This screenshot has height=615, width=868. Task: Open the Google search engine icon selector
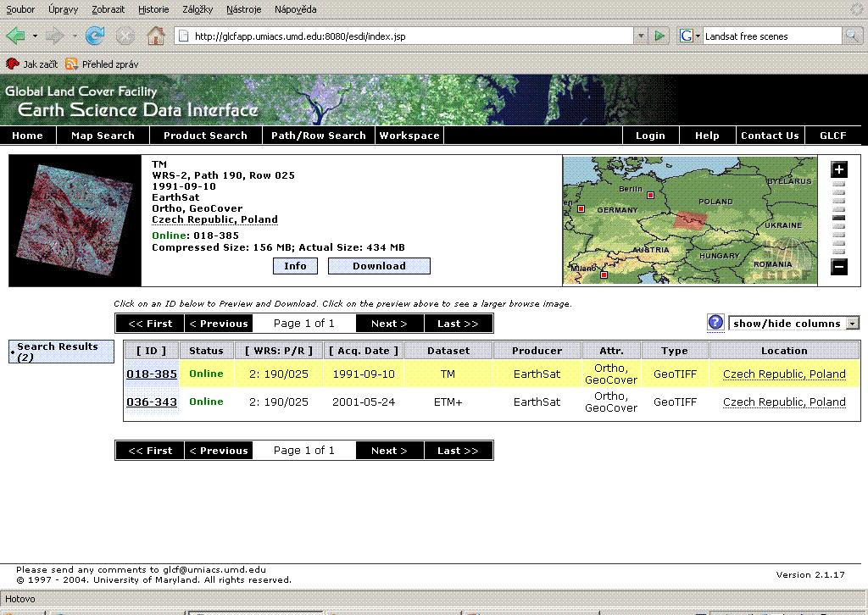coord(690,36)
